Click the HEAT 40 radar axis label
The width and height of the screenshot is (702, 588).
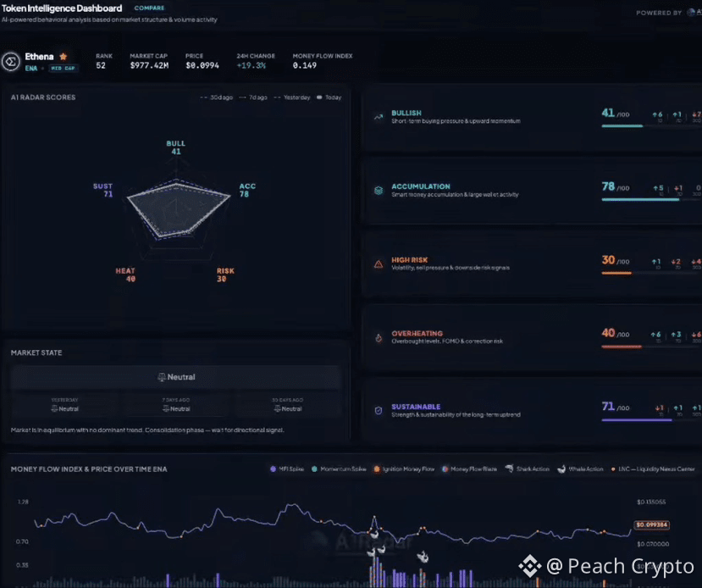[x=125, y=275]
